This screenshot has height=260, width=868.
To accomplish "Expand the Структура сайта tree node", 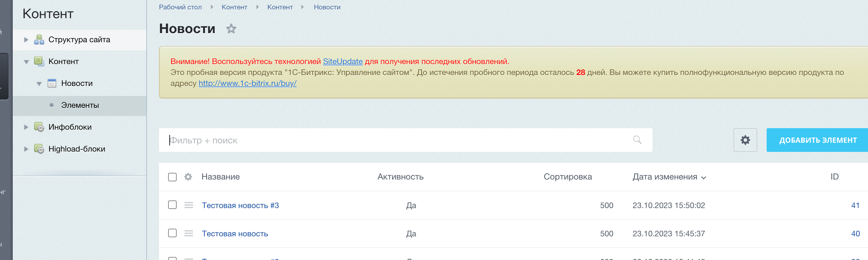I will click(26, 40).
